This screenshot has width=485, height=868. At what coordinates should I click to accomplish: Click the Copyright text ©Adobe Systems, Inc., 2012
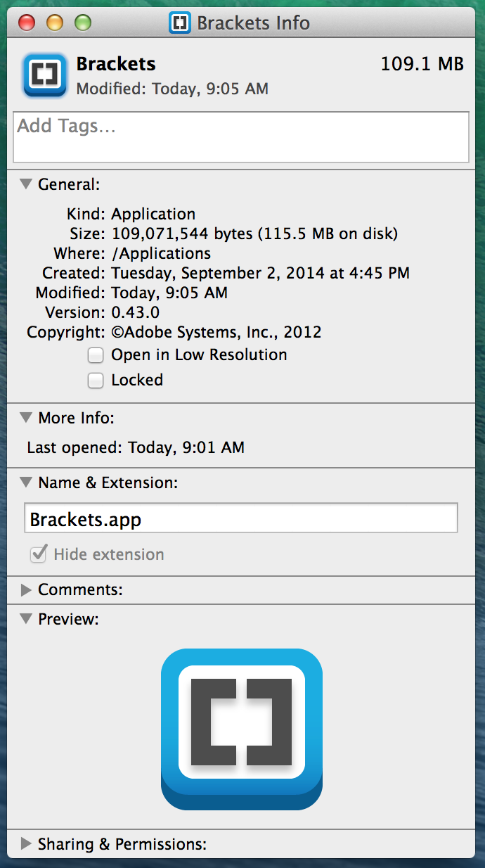pyautogui.click(x=216, y=332)
